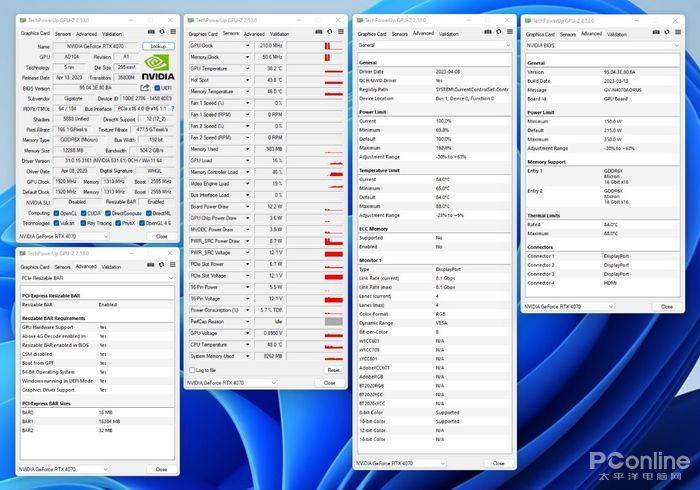Image resolution: width=700 pixels, height=490 pixels.
Task: Open GPU selector dropdown in Sensors window
Action: [x=231, y=383]
